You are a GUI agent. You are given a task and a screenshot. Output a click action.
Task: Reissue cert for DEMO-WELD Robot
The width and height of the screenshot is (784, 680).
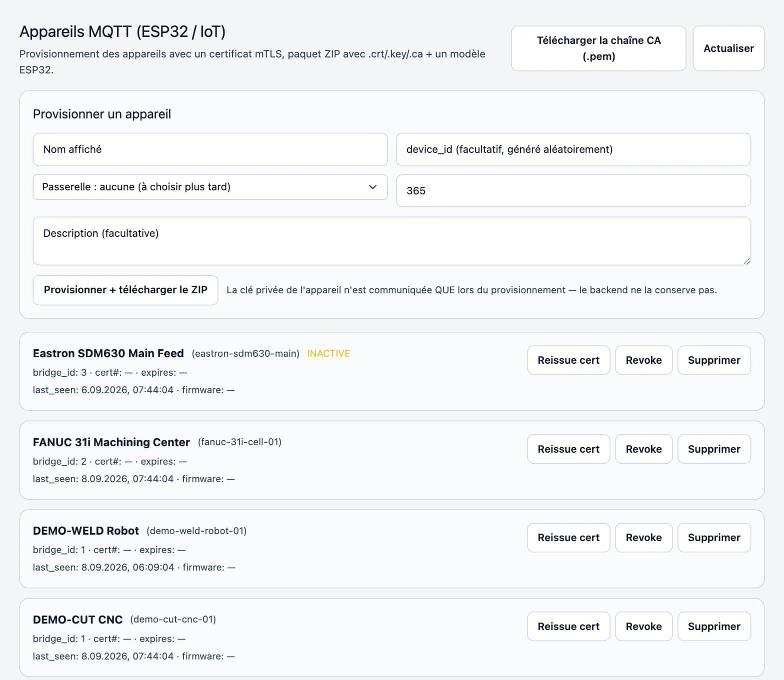pyautogui.click(x=568, y=538)
